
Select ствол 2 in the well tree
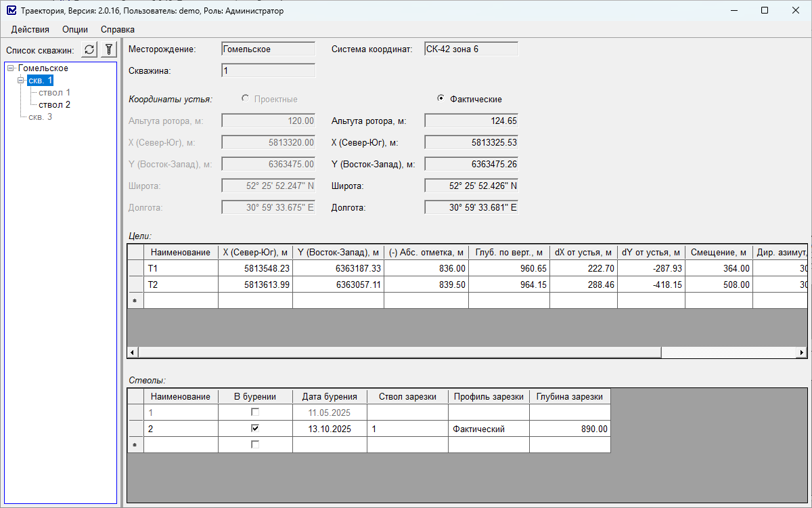tap(54, 105)
